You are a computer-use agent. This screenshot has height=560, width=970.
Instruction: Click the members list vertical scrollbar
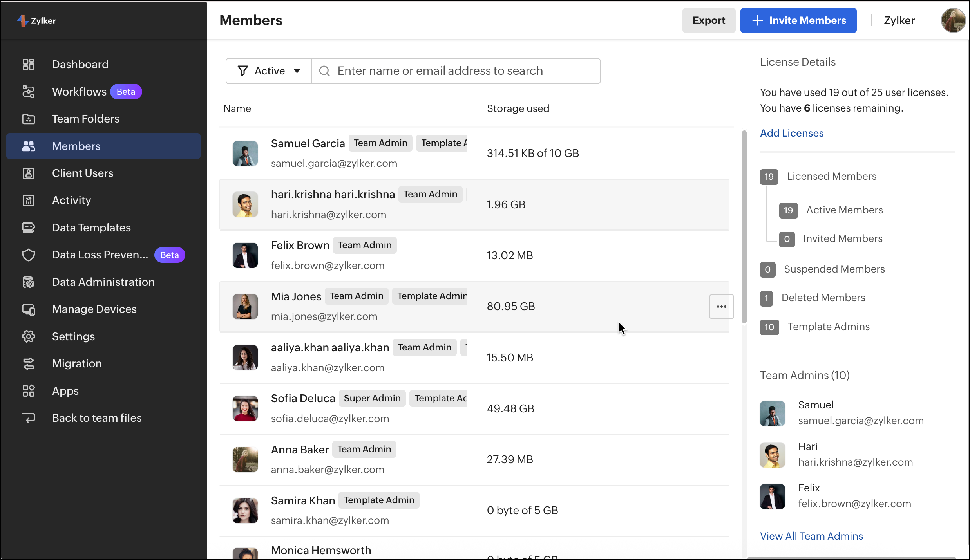pos(744,227)
